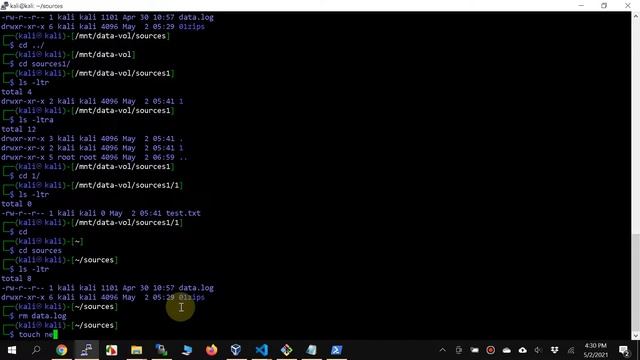Click the 'test.txt' file name

[183, 213]
